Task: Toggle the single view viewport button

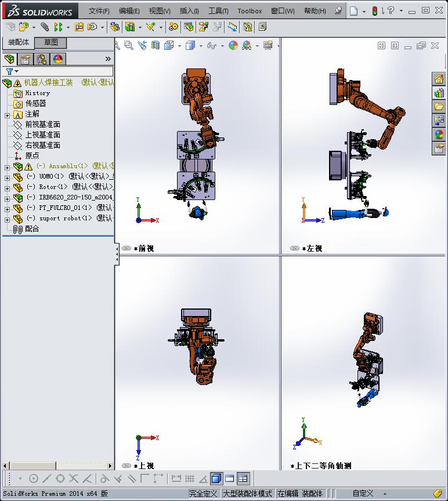Action: [x=216, y=478]
